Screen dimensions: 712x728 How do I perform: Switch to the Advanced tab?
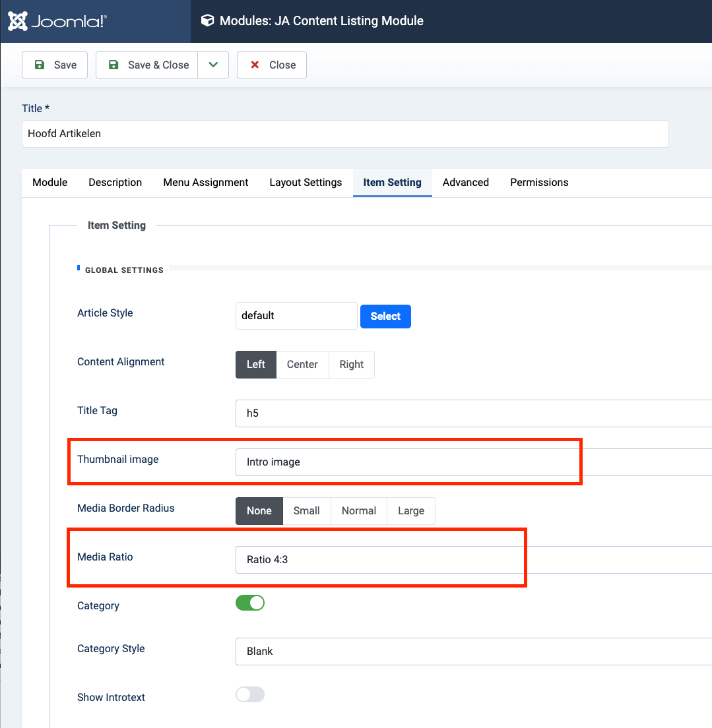pos(466,183)
